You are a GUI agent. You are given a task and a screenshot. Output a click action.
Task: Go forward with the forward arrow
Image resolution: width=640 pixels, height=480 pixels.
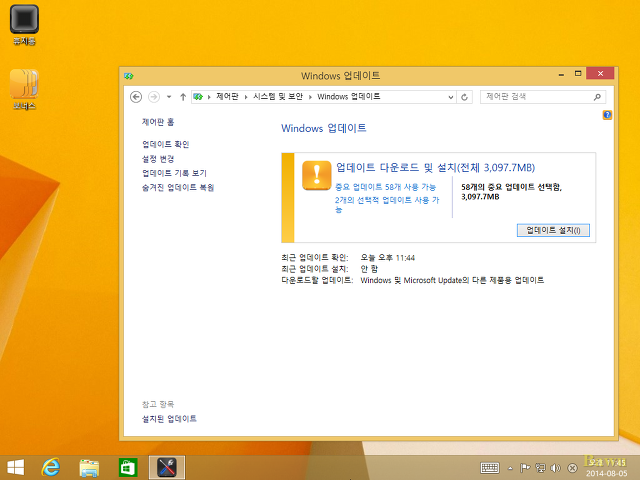pos(154,97)
